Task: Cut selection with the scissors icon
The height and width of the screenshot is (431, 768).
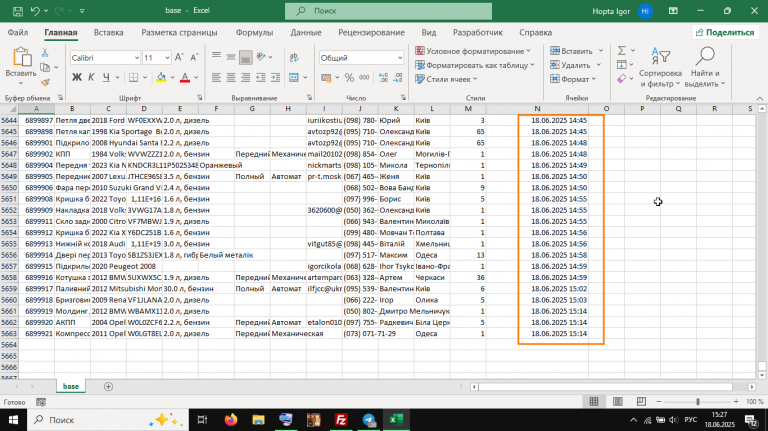Action: pos(45,52)
